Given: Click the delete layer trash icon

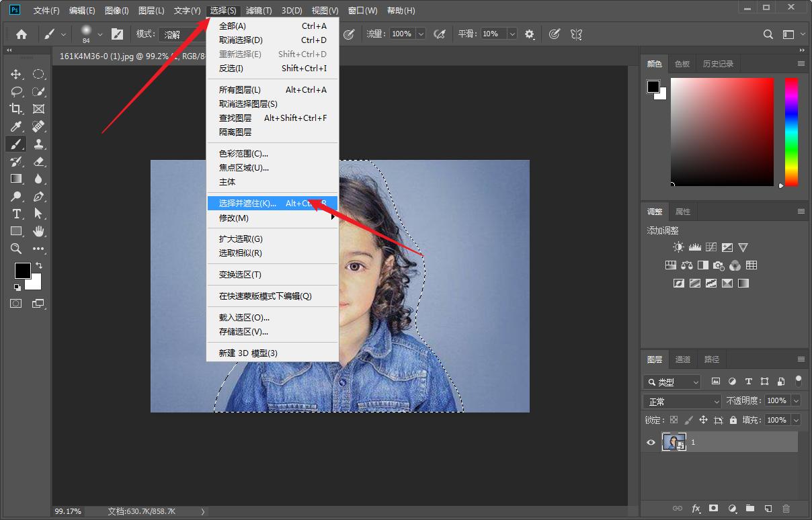Looking at the screenshot, I should pos(786,509).
